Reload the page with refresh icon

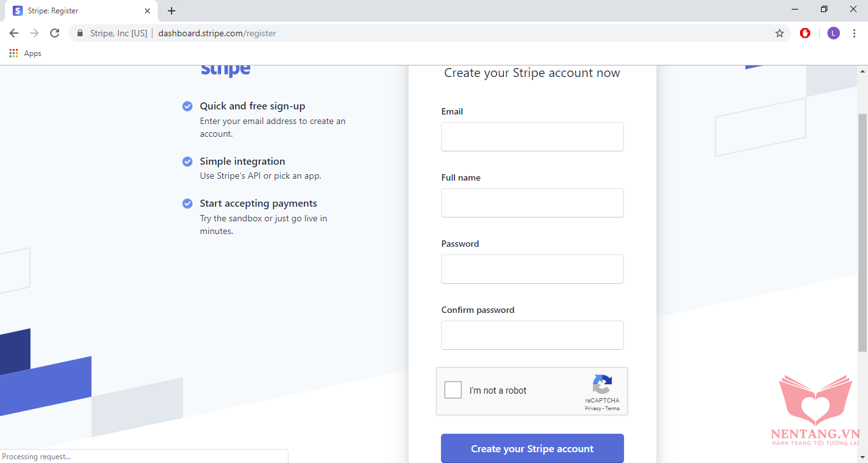[55, 33]
